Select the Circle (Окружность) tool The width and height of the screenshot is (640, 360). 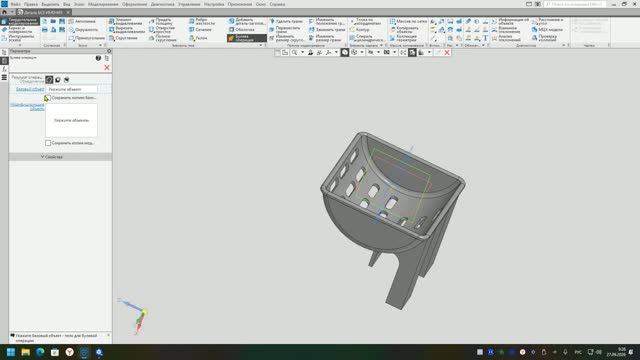(83, 30)
